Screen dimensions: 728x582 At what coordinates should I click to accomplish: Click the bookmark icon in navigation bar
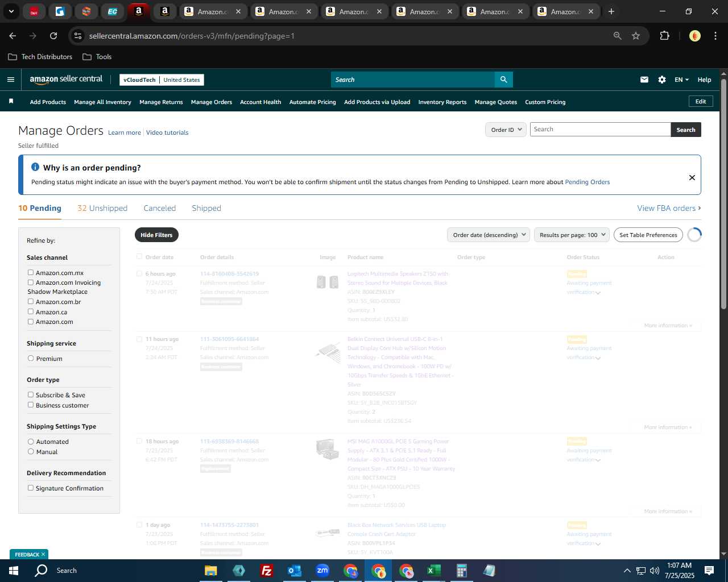(11, 101)
